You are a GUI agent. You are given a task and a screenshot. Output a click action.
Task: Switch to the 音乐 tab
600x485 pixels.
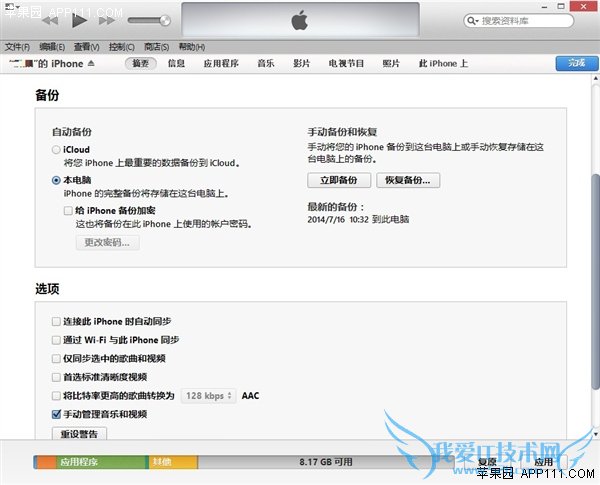pos(266,64)
